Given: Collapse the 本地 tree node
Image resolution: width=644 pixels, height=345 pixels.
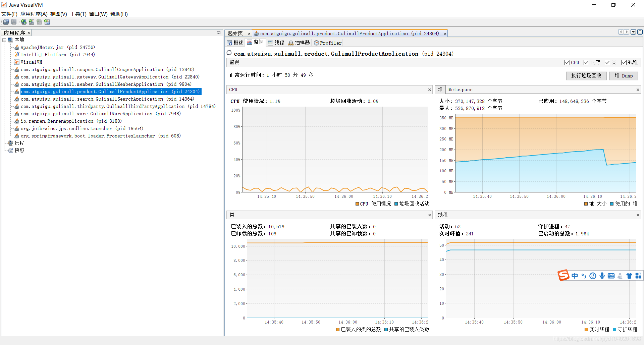Looking at the screenshot, I should pos(4,40).
